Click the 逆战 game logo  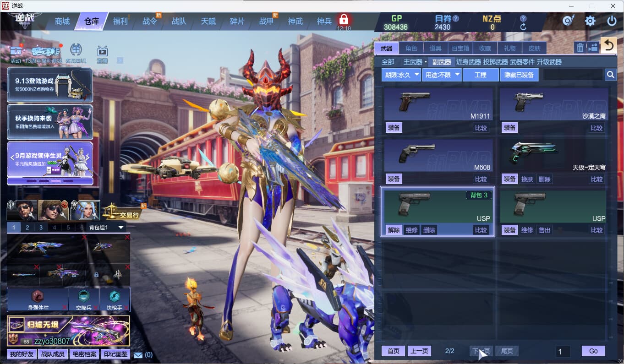point(24,20)
